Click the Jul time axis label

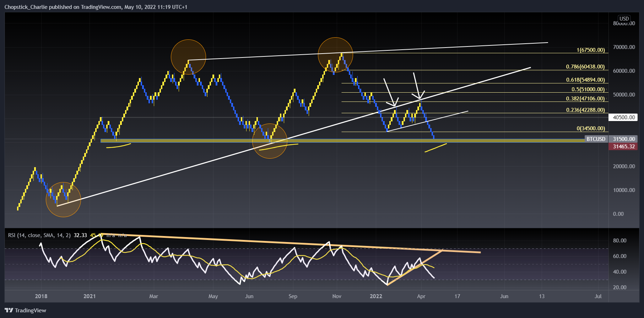598,296
